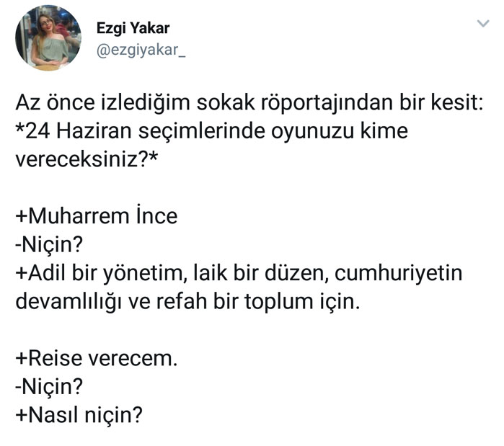
Task: Open Ezgi Yakar's profile picture
Action: 48,38
